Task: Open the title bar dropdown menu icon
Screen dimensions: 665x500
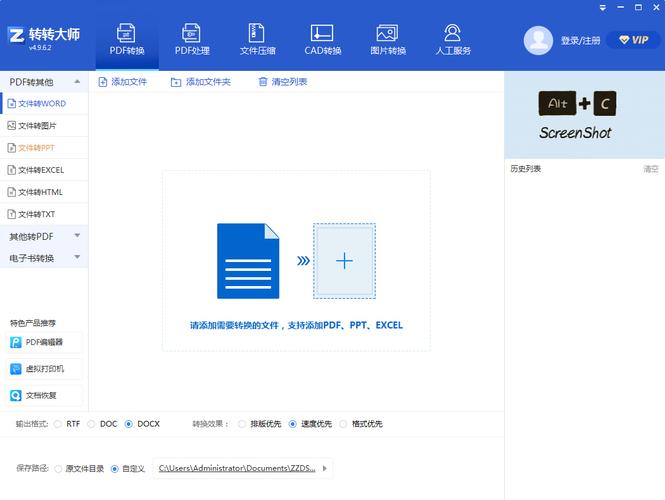Action: pos(603,8)
